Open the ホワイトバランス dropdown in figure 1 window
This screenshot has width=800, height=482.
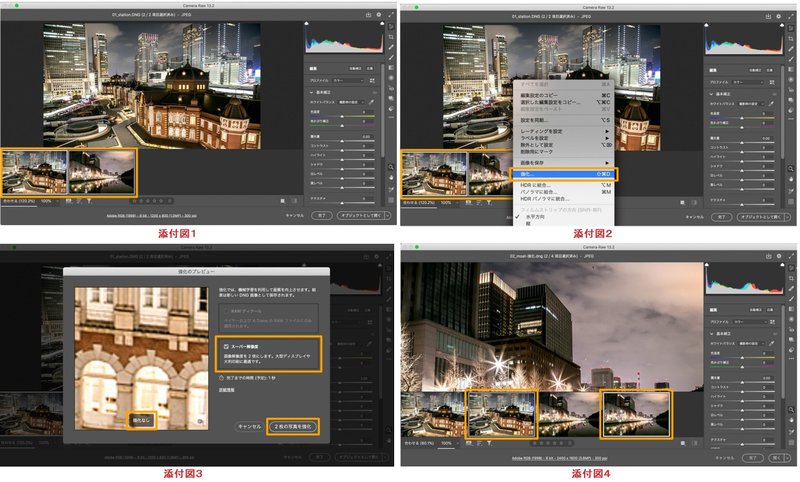coord(352,102)
